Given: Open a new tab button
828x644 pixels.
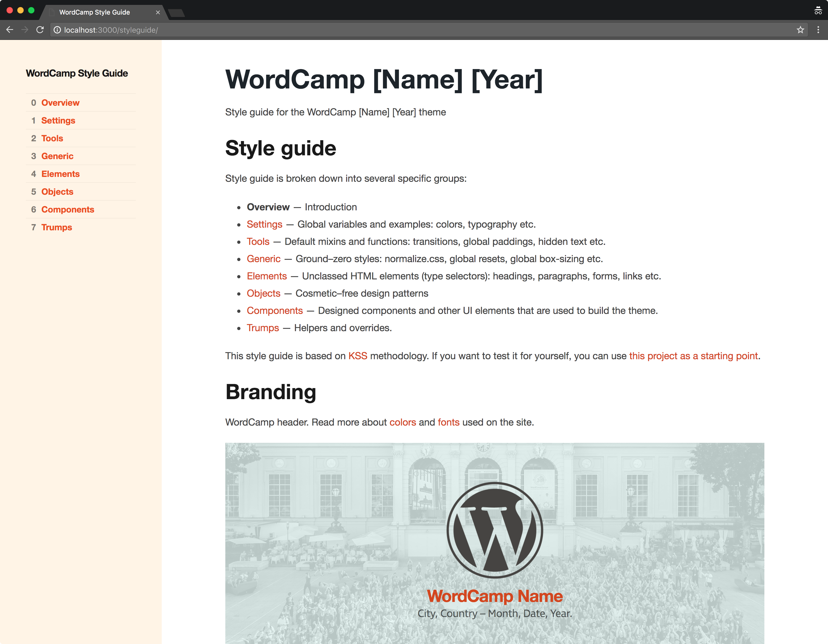Looking at the screenshot, I should tap(177, 13).
